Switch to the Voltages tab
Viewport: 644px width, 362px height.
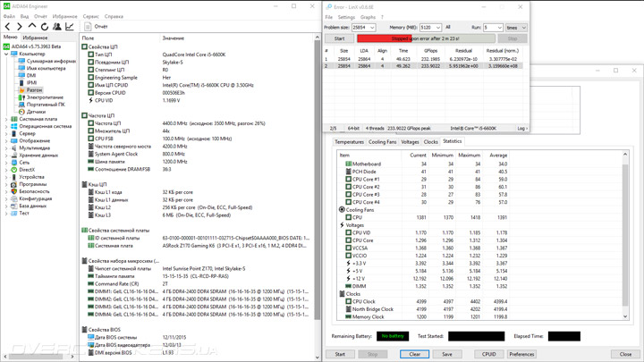click(410, 142)
